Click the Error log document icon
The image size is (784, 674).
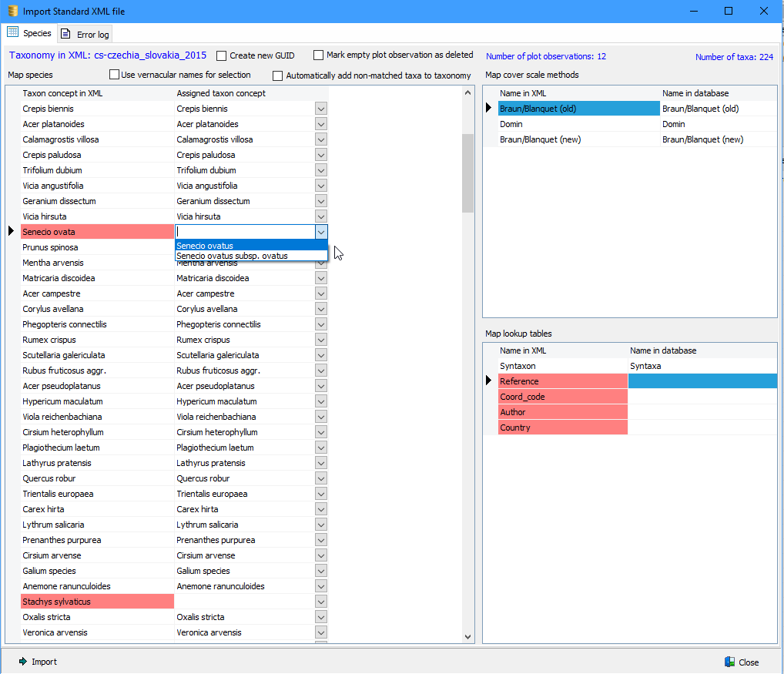coord(66,34)
